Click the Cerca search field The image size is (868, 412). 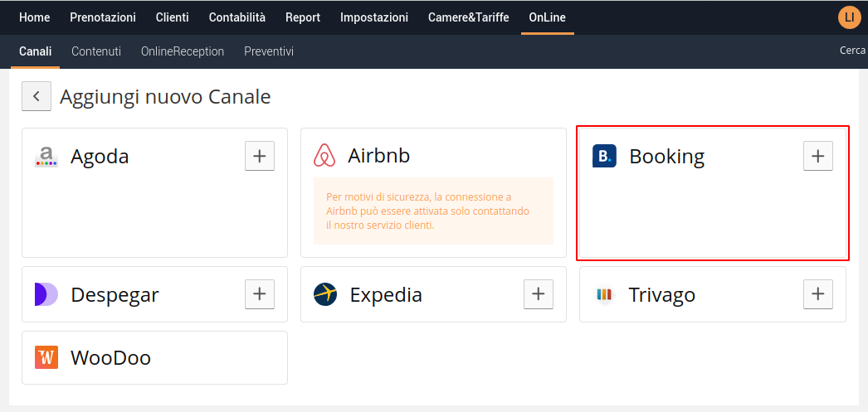point(852,51)
